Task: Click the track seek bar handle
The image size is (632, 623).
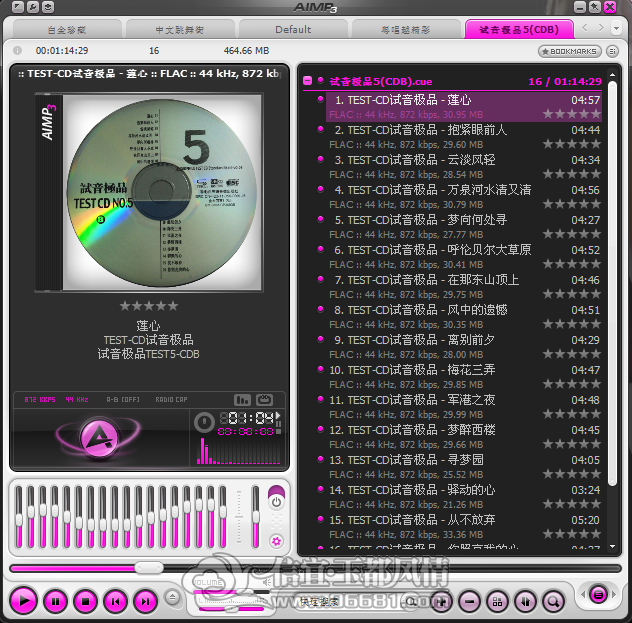Action: pyautogui.click(x=149, y=568)
